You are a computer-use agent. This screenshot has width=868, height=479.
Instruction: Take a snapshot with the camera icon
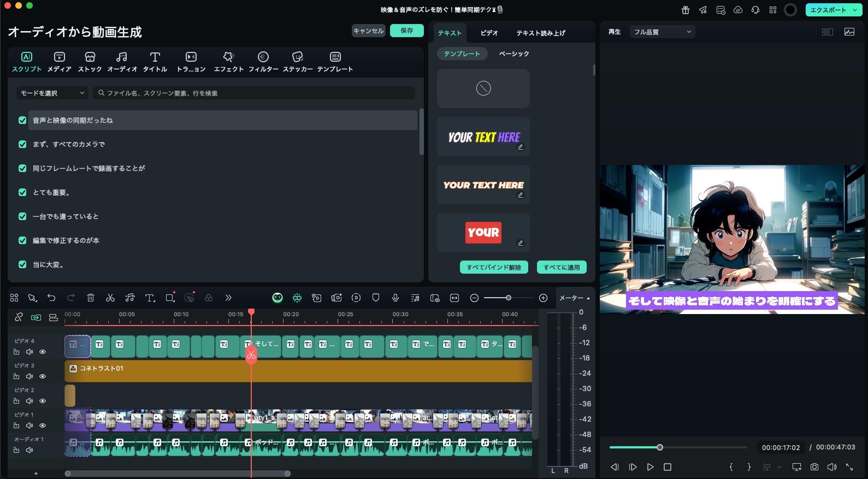coord(814,467)
